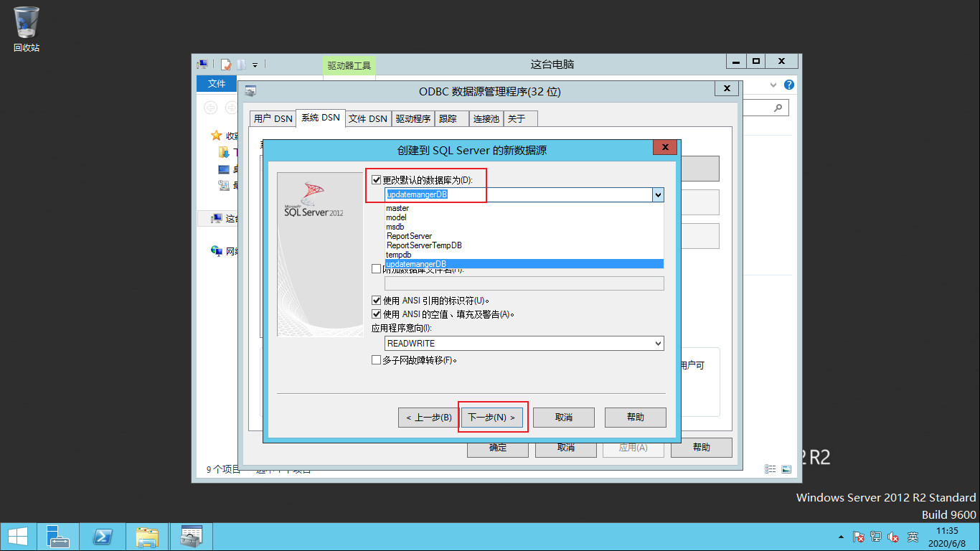Click the ODBC icon in the dialog title bar
Image resolution: width=980 pixels, height=551 pixels.
click(250, 91)
